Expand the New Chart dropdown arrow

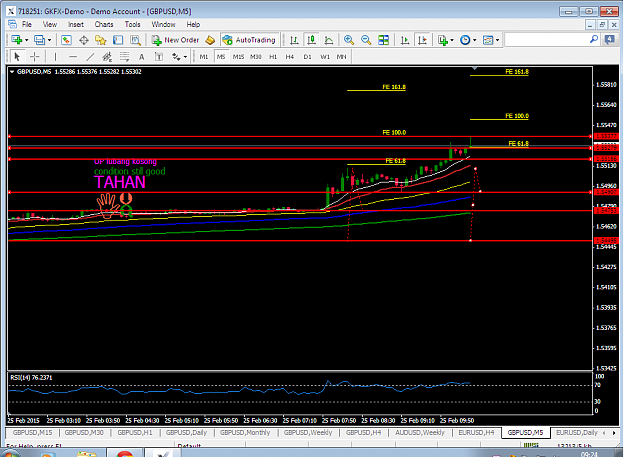[26, 40]
